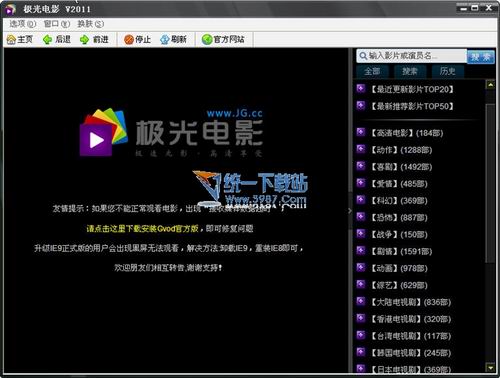This screenshot has width=500, height=378.
Task: Click the icon beside 大陆电视剧 (836部)
Action: point(361,301)
